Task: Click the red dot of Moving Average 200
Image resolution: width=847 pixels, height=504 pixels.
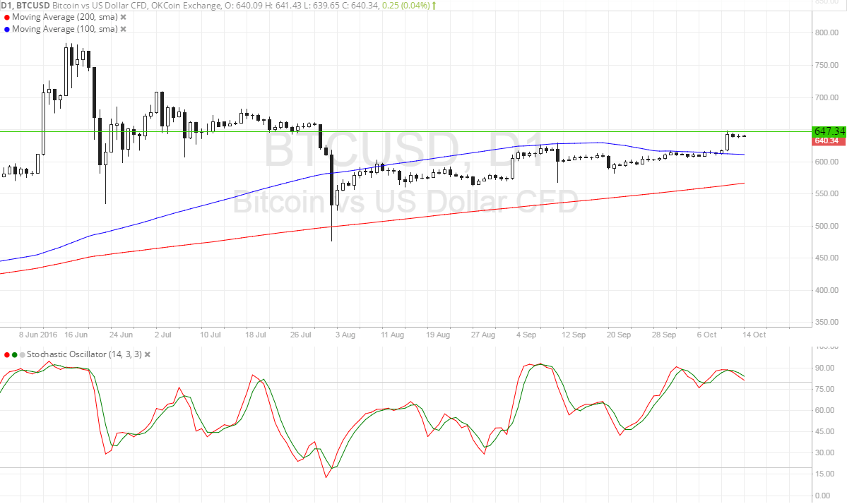Action: tap(7, 17)
